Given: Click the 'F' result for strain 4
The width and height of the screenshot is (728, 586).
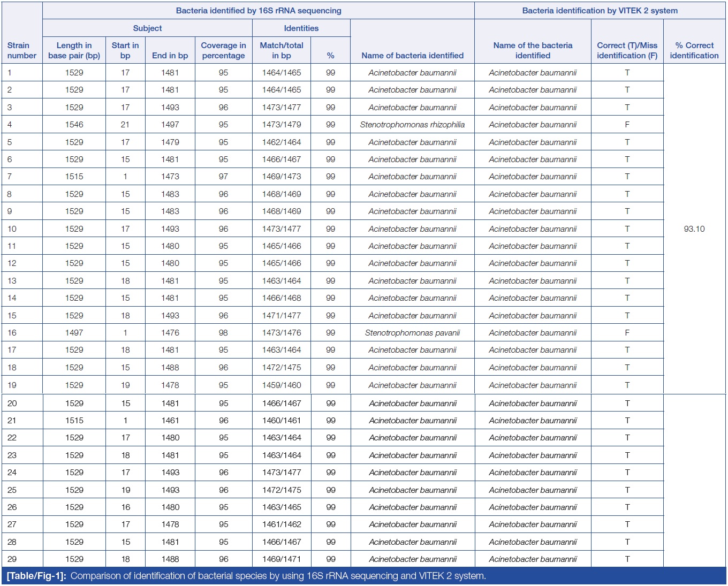Looking at the screenshot, I should 627,125.
